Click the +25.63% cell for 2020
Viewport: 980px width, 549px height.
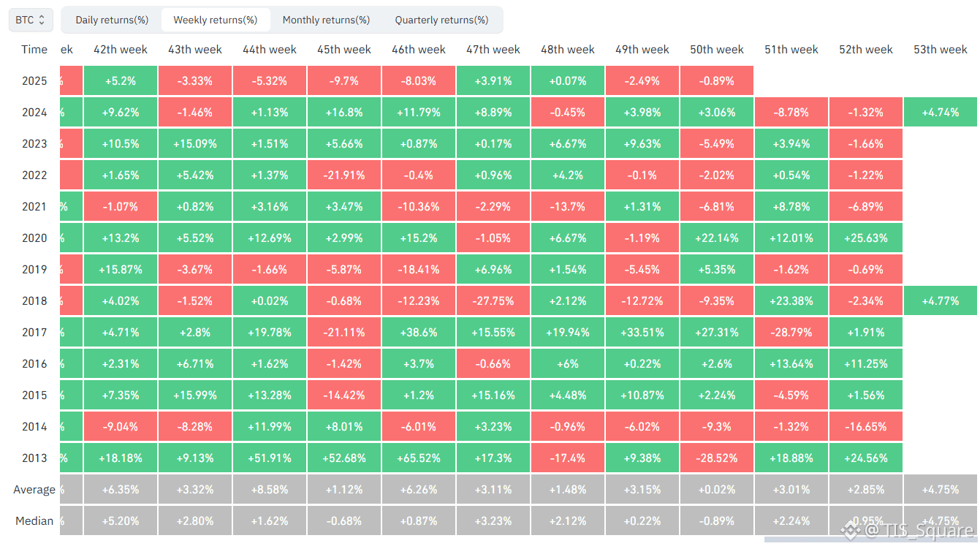coord(866,238)
